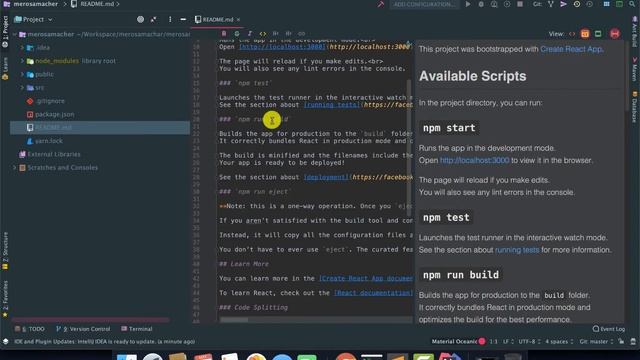Hide the Project panel with minus icon
Screen dimensions: 640x360
pos(183,19)
